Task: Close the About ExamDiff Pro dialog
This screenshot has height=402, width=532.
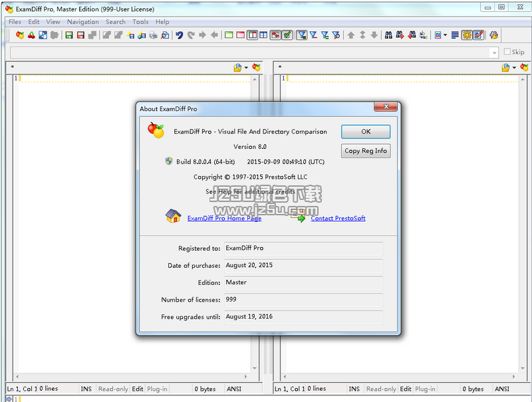Action: point(386,107)
